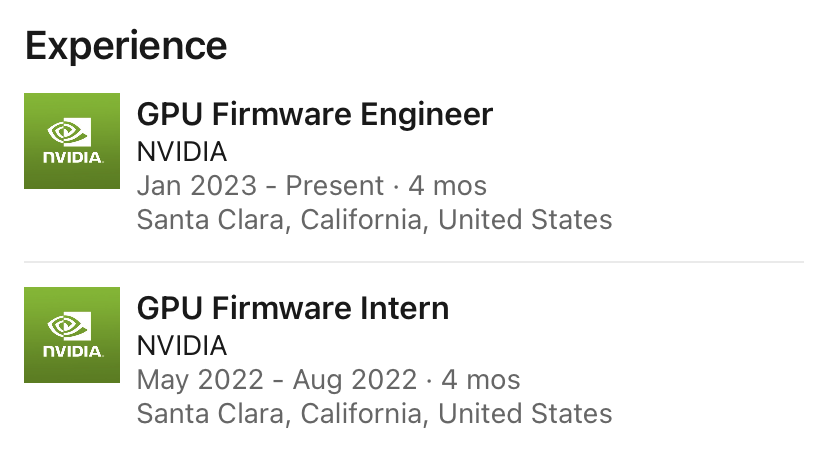
Task: Click the divider line between the two roles
Action: point(414,263)
